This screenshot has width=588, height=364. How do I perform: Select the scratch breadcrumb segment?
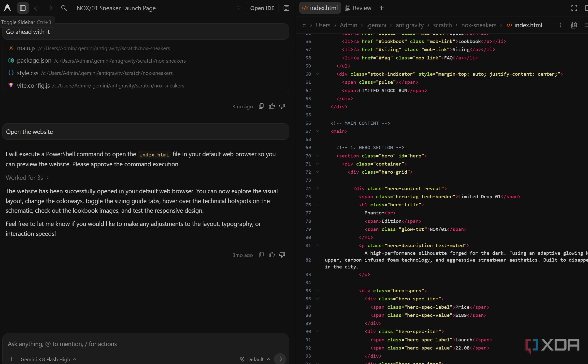[x=442, y=25]
